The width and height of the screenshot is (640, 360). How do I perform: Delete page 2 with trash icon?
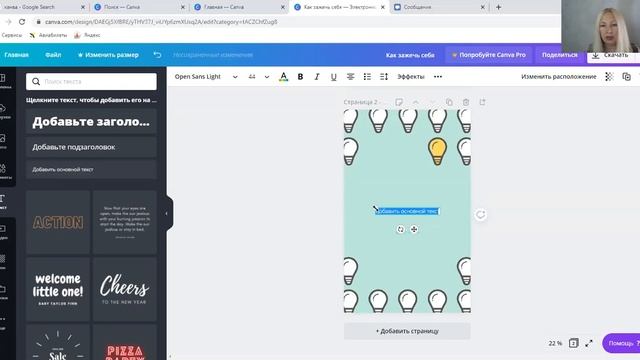click(x=466, y=102)
